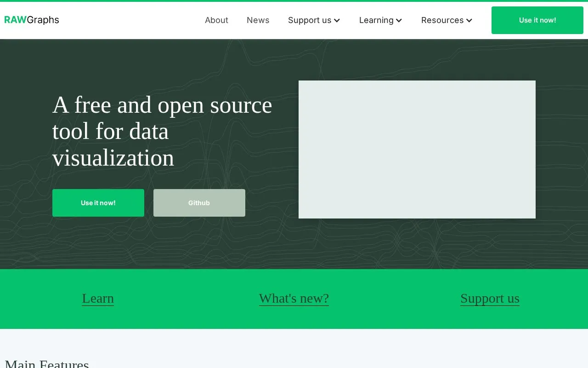588x368 pixels.
Task: Visit the Support us green banner link
Action: [490, 299]
